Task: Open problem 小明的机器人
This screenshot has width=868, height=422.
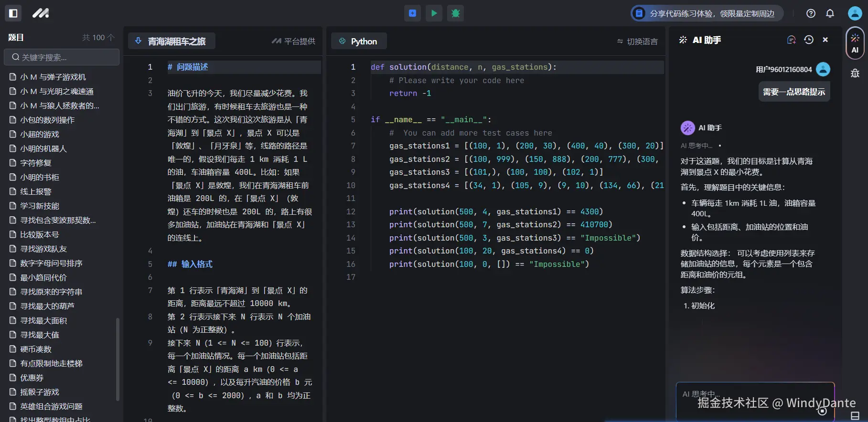Action: pyautogui.click(x=43, y=148)
